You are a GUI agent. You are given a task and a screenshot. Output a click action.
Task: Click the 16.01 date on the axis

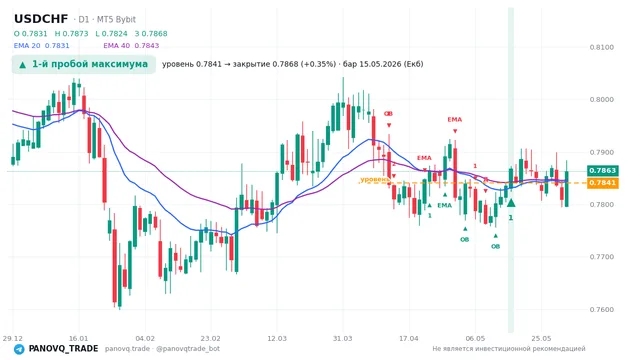(x=78, y=338)
